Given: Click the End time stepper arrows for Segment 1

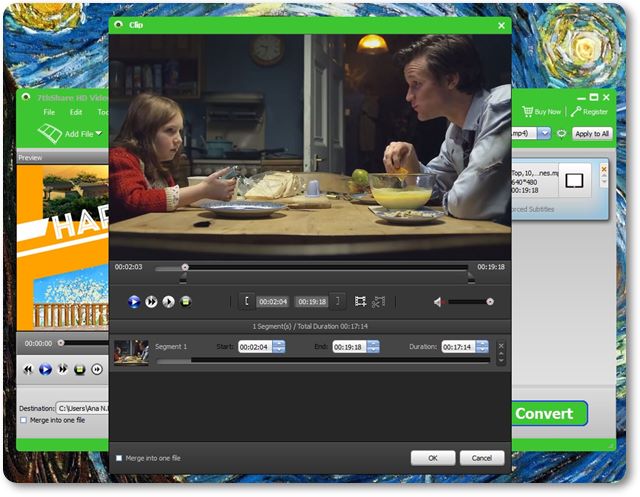Looking at the screenshot, I should [373, 347].
